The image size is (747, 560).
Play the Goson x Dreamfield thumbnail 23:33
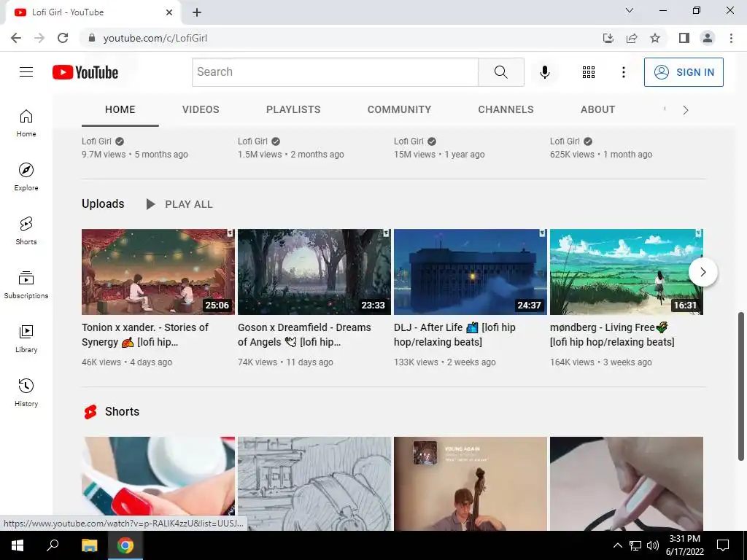[314, 272]
